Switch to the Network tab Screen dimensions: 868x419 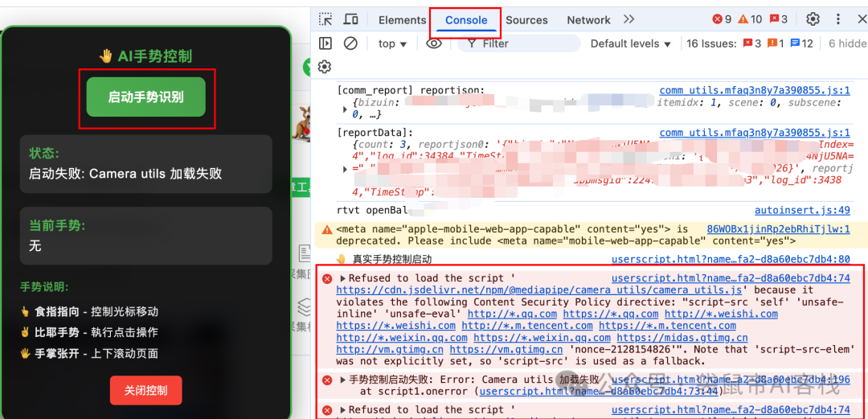click(588, 20)
